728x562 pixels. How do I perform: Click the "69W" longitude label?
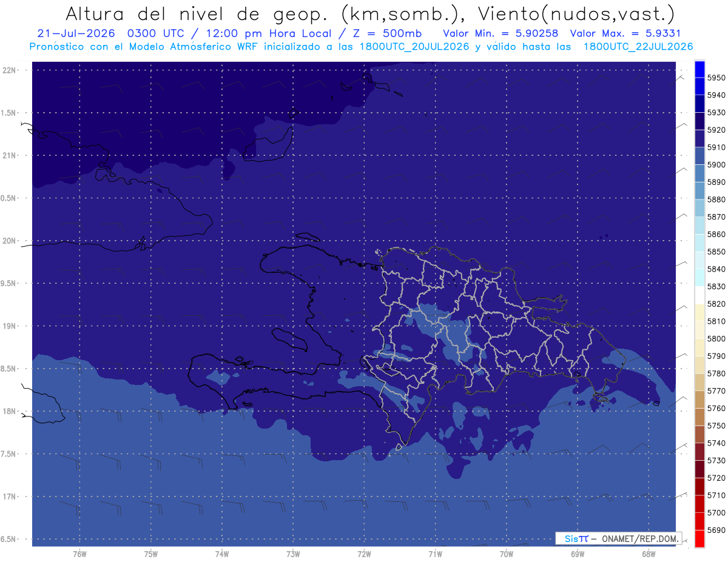tap(578, 554)
